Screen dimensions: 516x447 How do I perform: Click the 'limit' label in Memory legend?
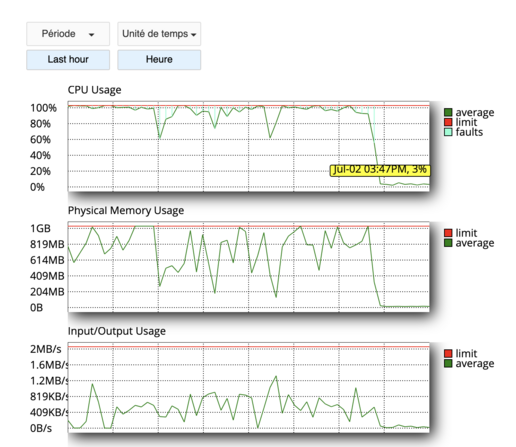click(466, 233)
